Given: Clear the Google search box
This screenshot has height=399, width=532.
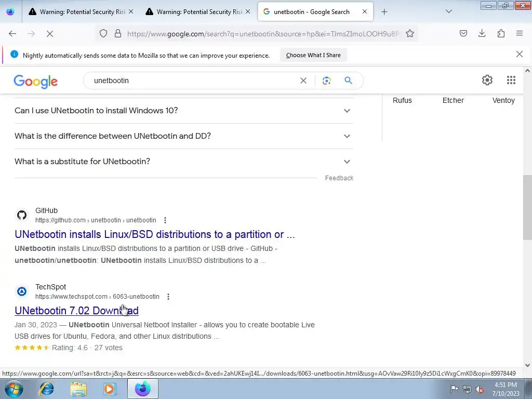Looking at the screenshot, I should click(303, 81).
